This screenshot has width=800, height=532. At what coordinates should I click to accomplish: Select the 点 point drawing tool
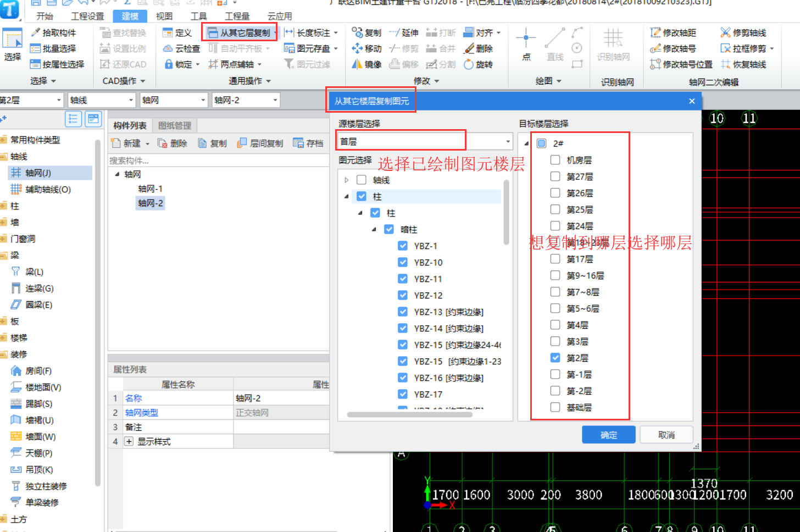pos(526,44)
